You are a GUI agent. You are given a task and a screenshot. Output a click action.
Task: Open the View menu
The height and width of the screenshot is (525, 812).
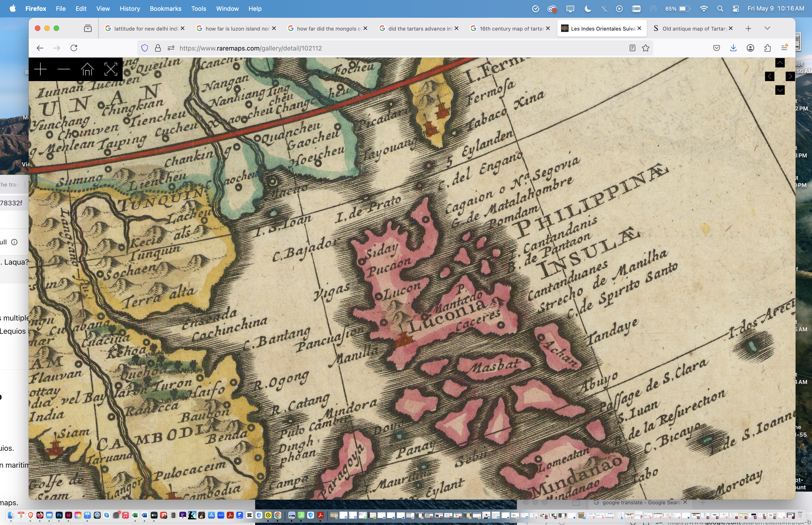[103, 8]
